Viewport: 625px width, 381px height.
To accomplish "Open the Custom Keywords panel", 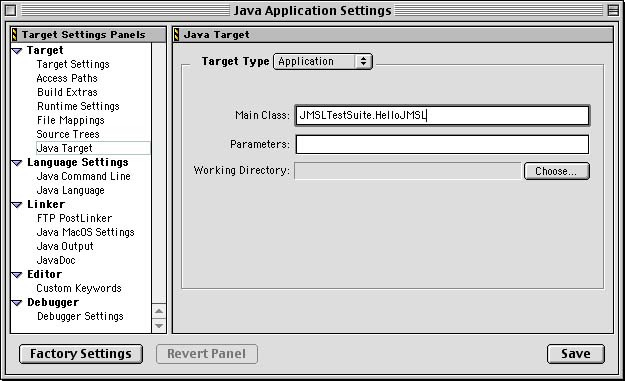I will pos(79,288).
